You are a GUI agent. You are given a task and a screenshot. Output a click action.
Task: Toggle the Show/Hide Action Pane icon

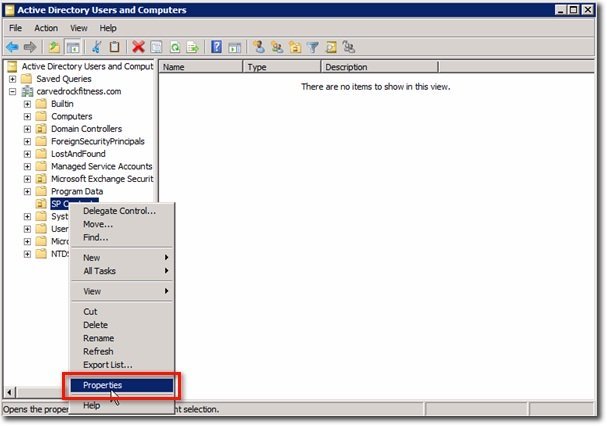pyautogui.click(x=234, y=47)
